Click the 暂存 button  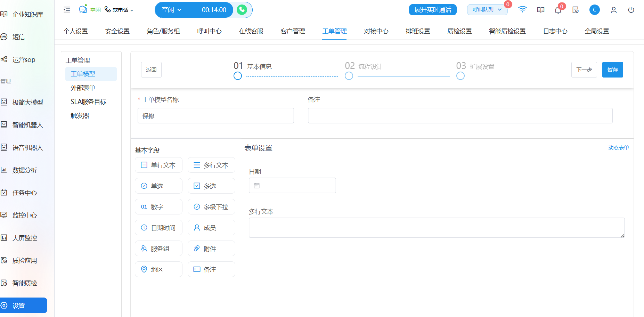613,70
